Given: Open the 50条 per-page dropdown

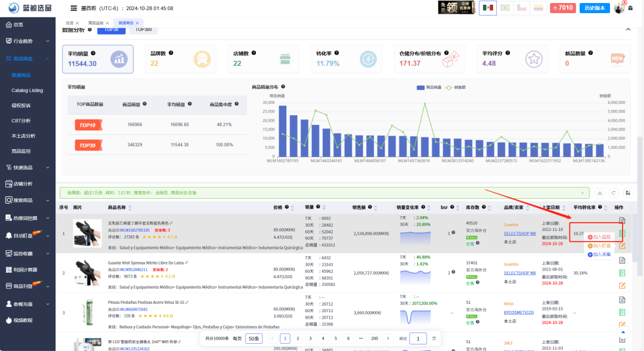Looking at the screenshot, I should click(x=254, y=338).
